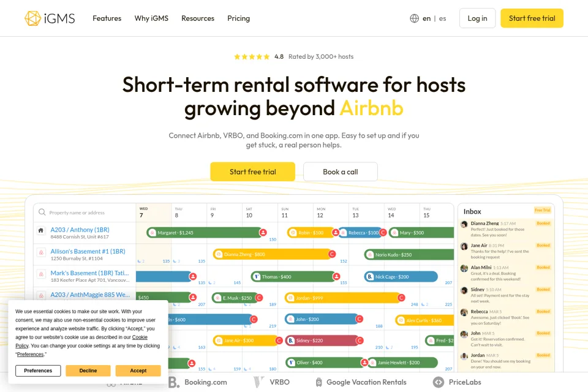This screenshot has width=588, height=392.
Task: Click the property name or address search field
Action: click(x=85, y=213)
